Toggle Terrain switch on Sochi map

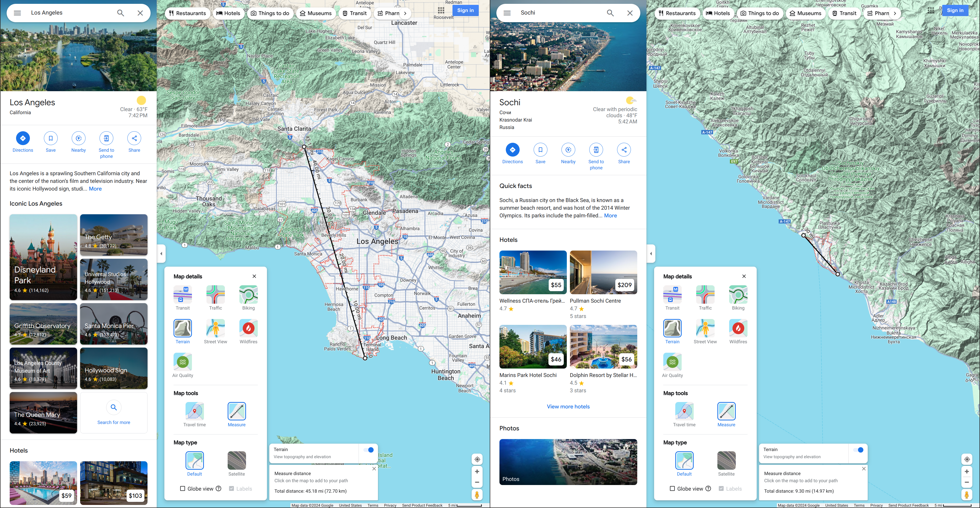pyautogui.click(x=858, y=450)
